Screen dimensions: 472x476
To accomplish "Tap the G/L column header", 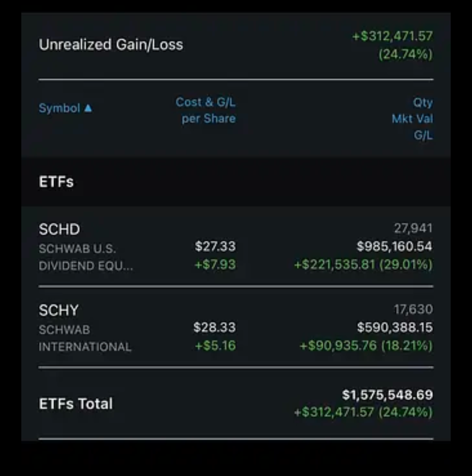I will point(423,135).
